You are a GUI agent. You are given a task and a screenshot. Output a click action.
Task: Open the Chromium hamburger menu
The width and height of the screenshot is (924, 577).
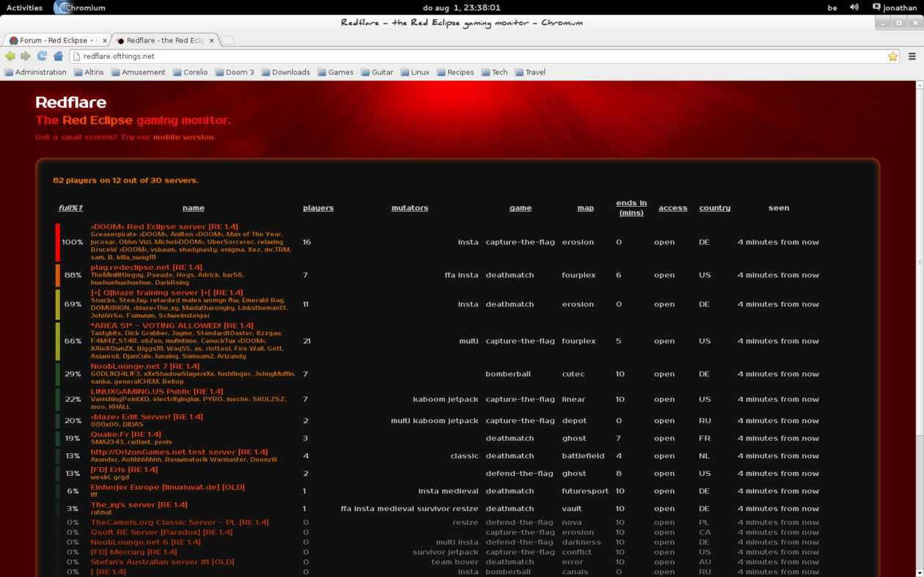[912, 56]
